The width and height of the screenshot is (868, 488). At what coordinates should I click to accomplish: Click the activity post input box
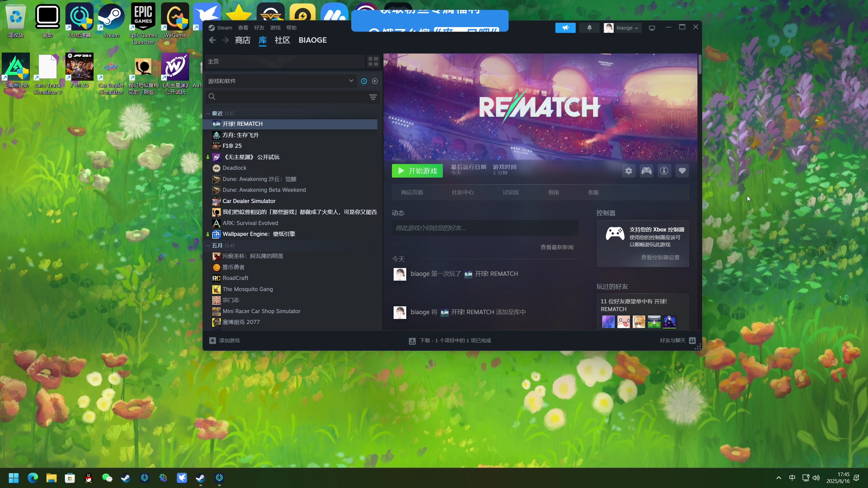click(x=485, y=228)
